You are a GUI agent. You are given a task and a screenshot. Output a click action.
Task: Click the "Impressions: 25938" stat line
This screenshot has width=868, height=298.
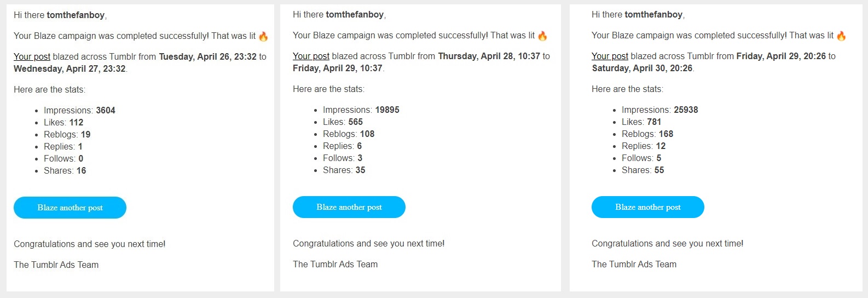[659, 110]
